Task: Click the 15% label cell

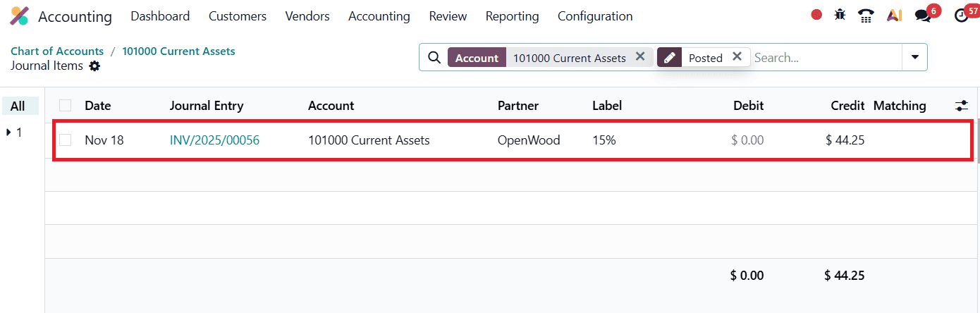Action: 604,140
